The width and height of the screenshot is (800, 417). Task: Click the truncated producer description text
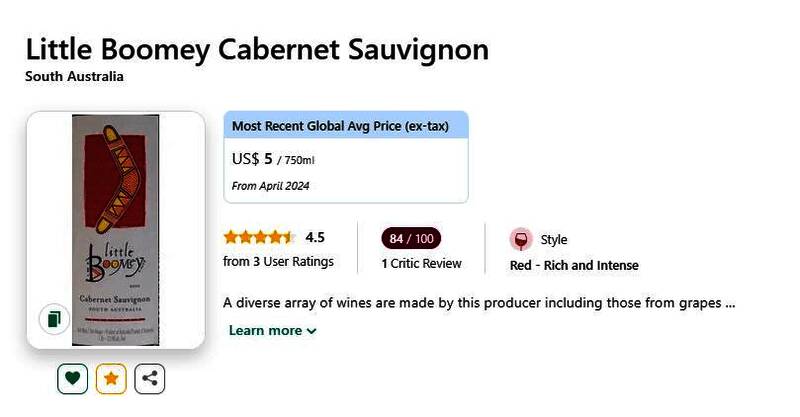[x=479, y=302]
